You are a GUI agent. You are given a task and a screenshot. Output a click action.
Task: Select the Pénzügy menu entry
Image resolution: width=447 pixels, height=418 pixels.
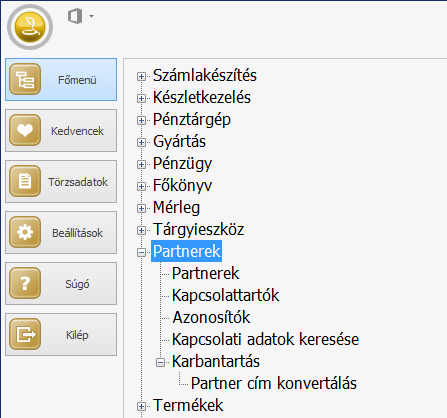point(182,164)
